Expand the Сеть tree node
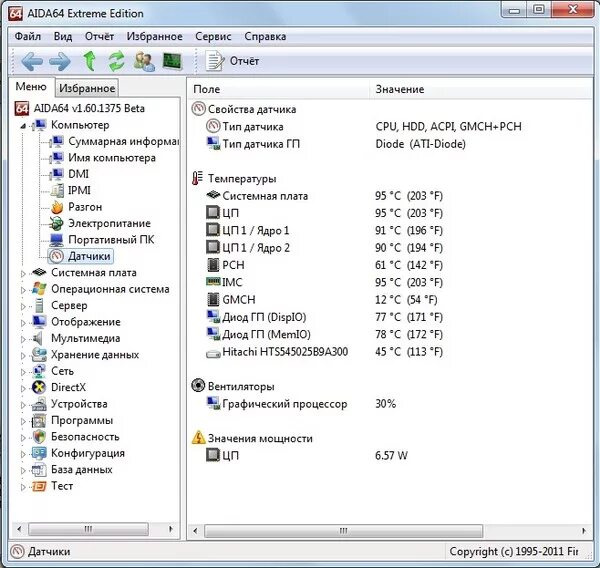The width and height of the screenshot is (600, 568). pyautogui.click(x=23, y=372)
